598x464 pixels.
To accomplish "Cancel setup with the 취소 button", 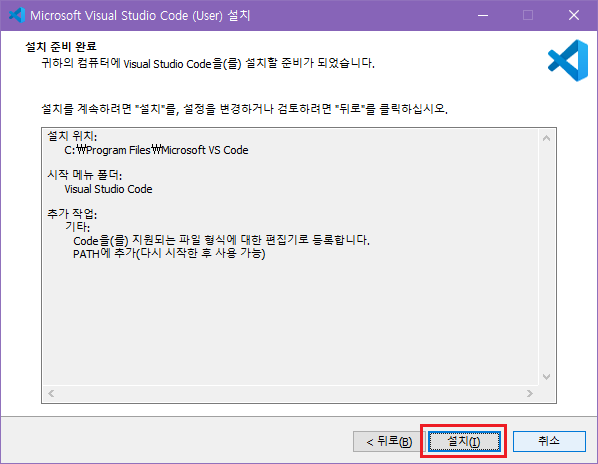I will point(549,442).
